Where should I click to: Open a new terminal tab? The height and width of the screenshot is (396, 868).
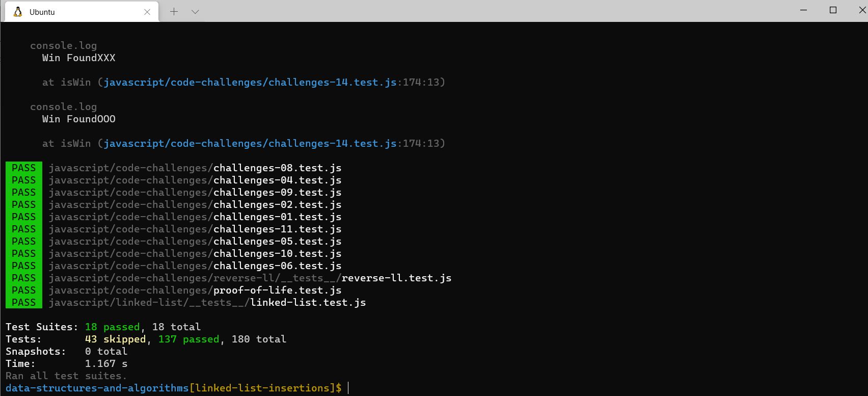click(174, 12)
